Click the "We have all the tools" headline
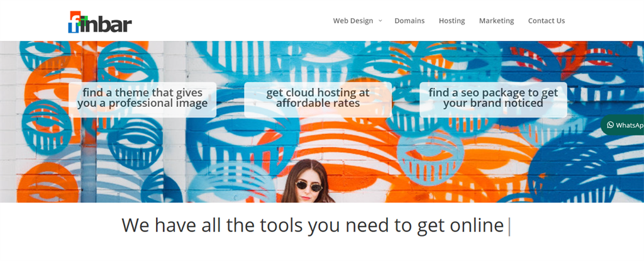 click(313, 225)
